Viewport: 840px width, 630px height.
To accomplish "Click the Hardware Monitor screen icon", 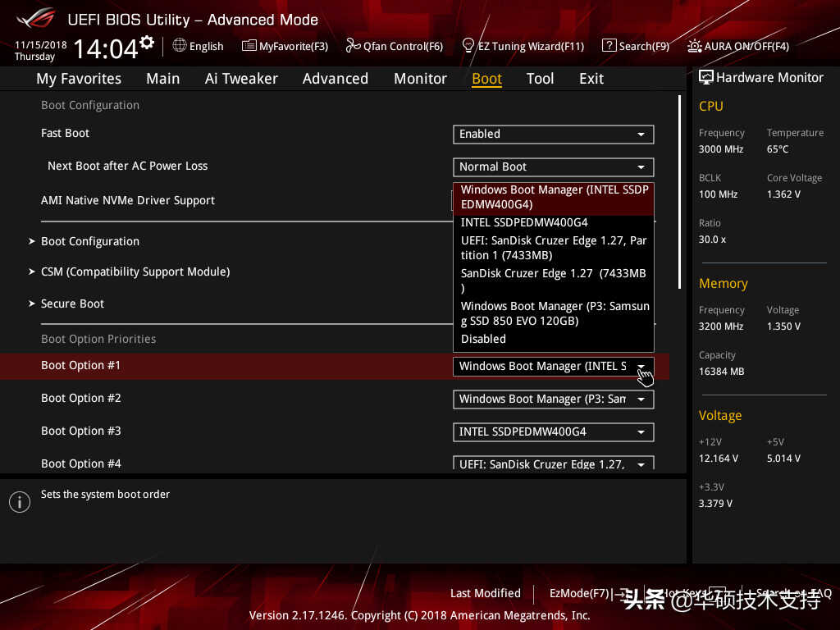I will pos(706,77).
